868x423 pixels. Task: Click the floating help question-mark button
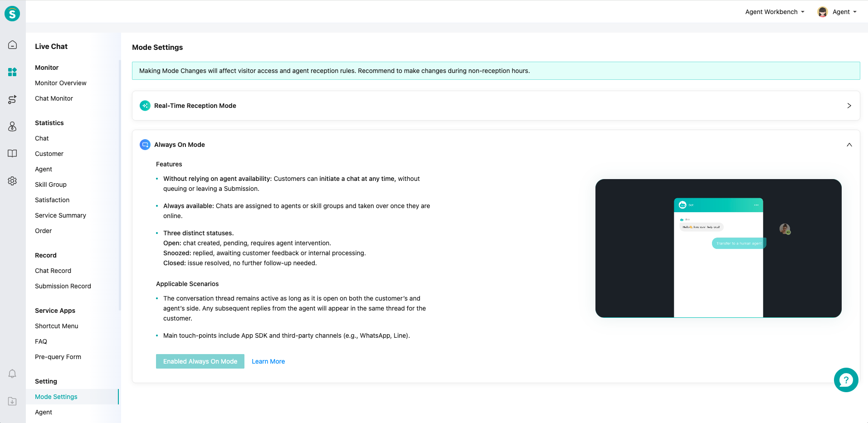click(846, 380)
